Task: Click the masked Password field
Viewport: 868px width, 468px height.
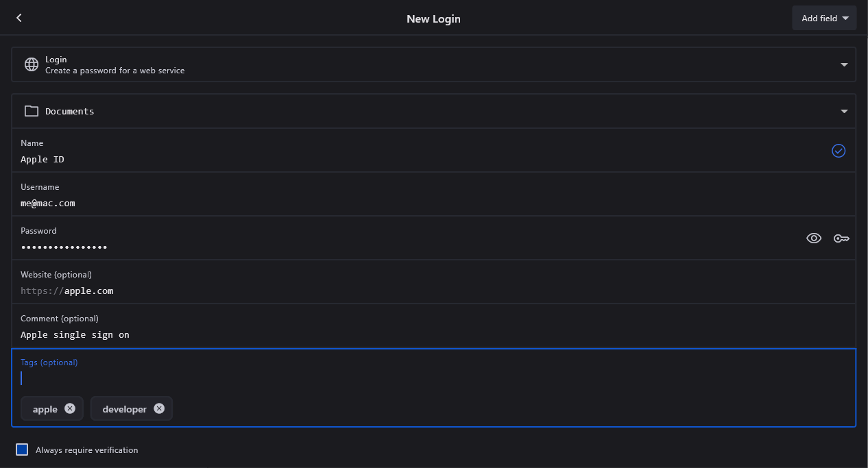Action: coord(64,247)
